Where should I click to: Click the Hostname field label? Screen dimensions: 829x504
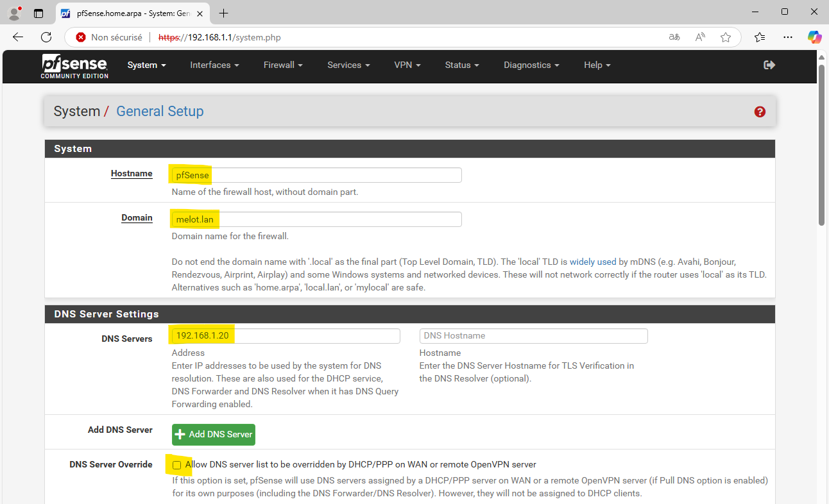pos(132,173)
